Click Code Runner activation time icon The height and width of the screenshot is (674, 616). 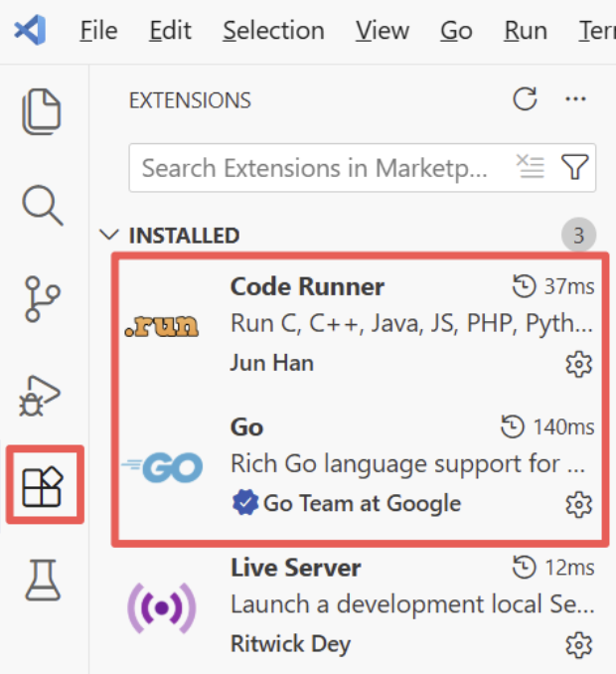tap(524, 286)
